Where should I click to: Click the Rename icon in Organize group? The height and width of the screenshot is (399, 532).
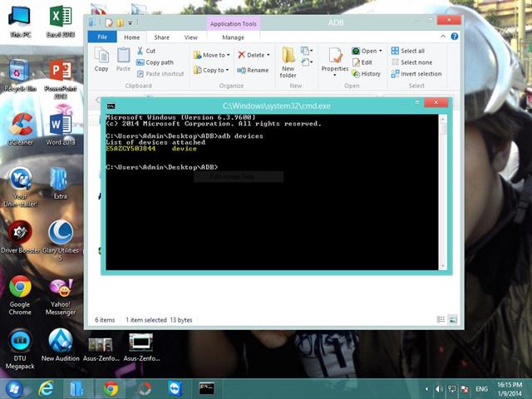pyautogui.click(x=242, y=71)
